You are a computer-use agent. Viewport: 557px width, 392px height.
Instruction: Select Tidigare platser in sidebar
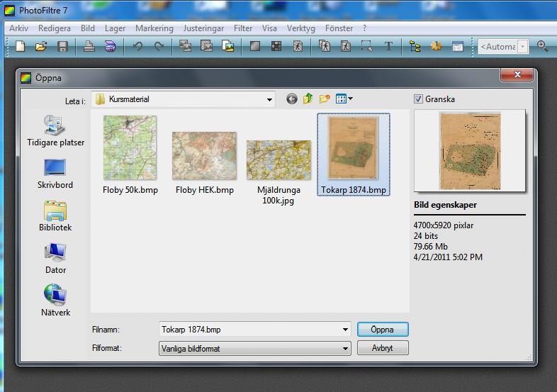click(55, 131)
